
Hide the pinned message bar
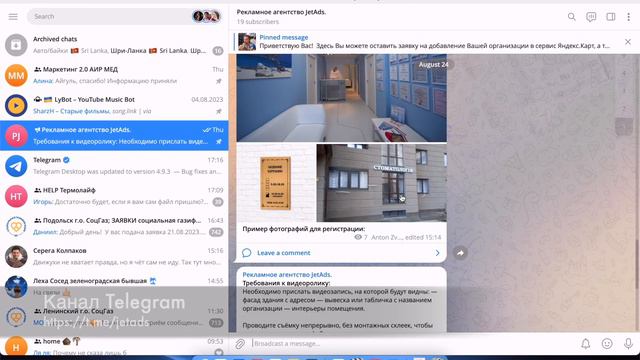tap(628, 42)
